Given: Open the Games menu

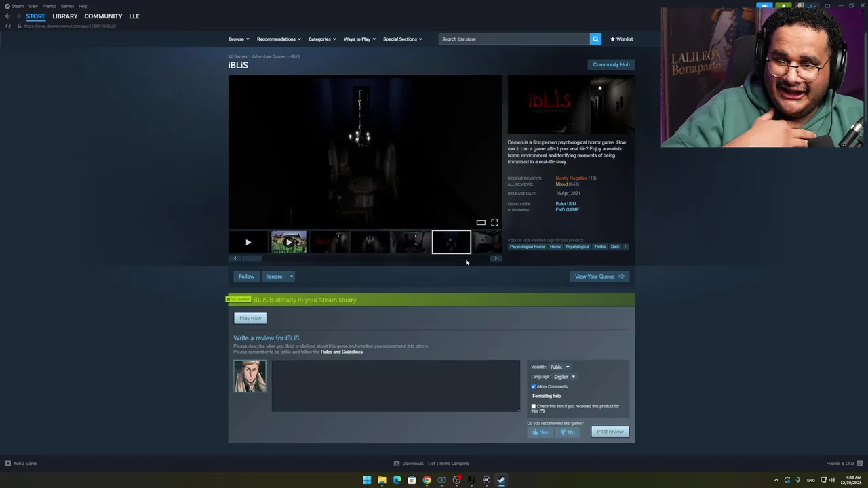Looking at the screenshot, I should [67, 6].
